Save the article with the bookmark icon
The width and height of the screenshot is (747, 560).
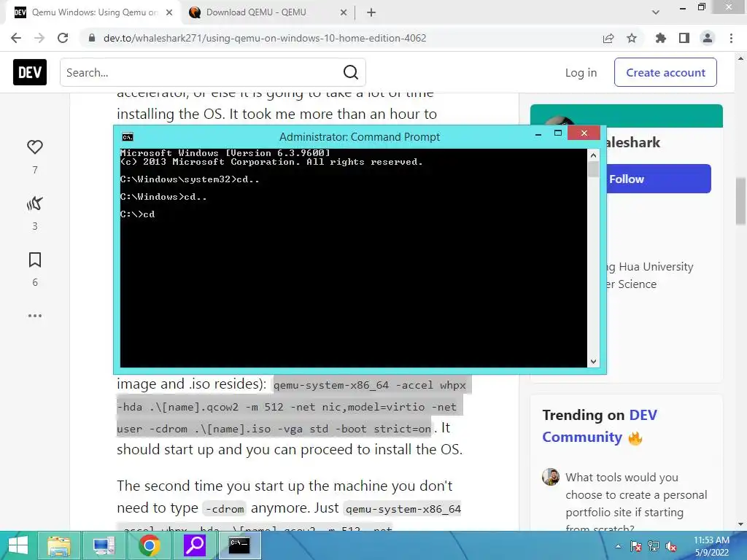[x=35, y=260]
